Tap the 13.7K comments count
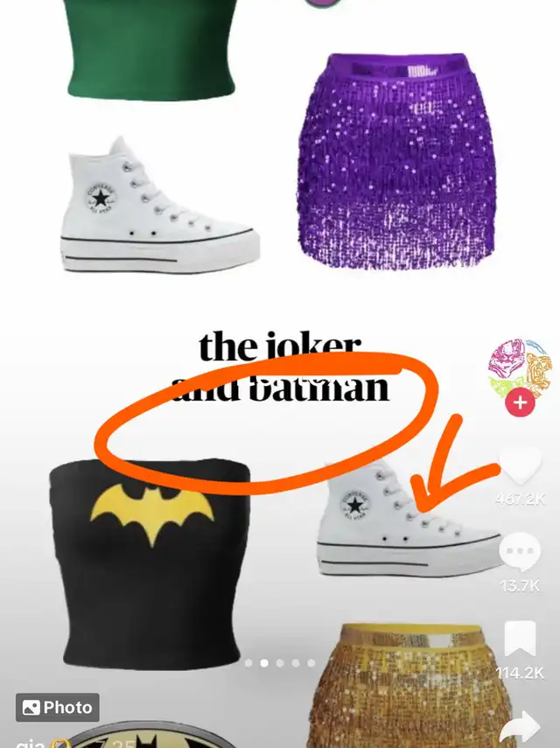Screen dimensions: 560x748 pos(520,585)
